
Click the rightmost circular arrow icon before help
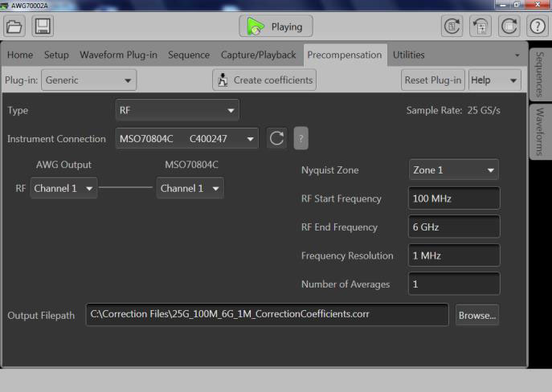point(509,27)
